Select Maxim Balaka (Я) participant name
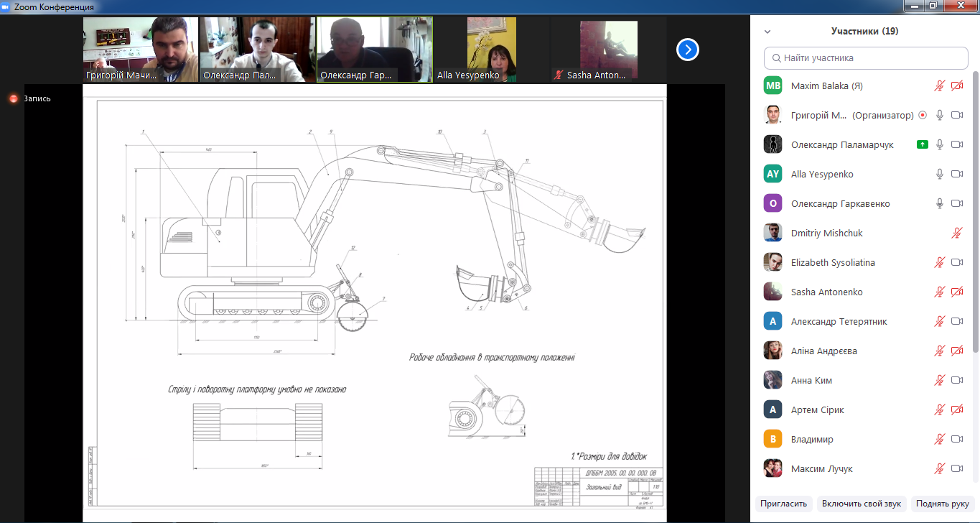 826,85
